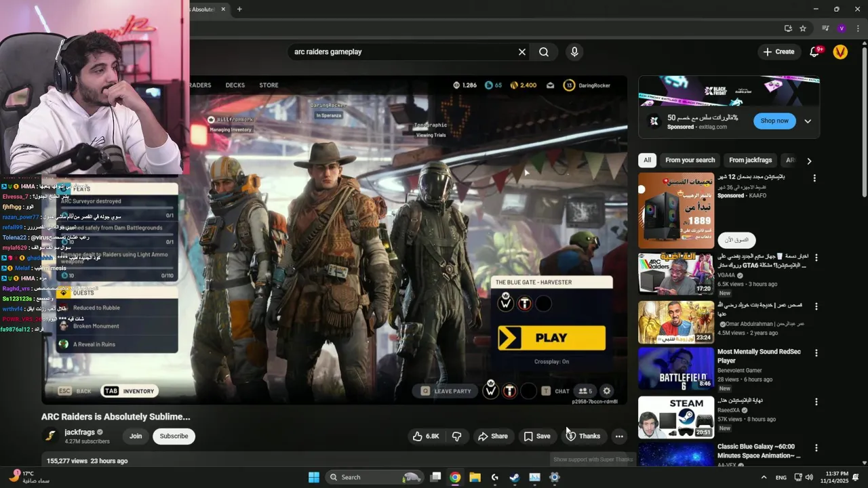Open Steam from the taskbar
The height and width of the screenshot is (488, 868).
[x=515, y=477]
